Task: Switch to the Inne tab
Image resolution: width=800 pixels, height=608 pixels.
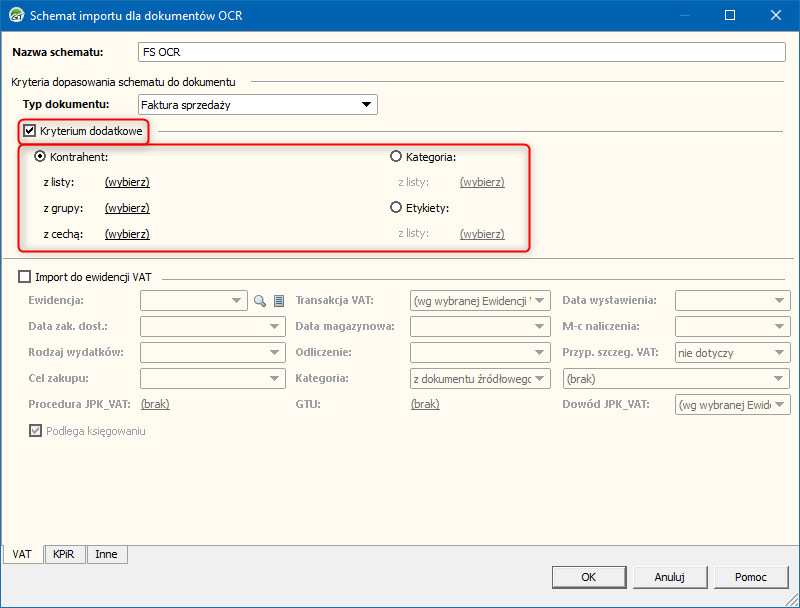Action: point(106,554)
